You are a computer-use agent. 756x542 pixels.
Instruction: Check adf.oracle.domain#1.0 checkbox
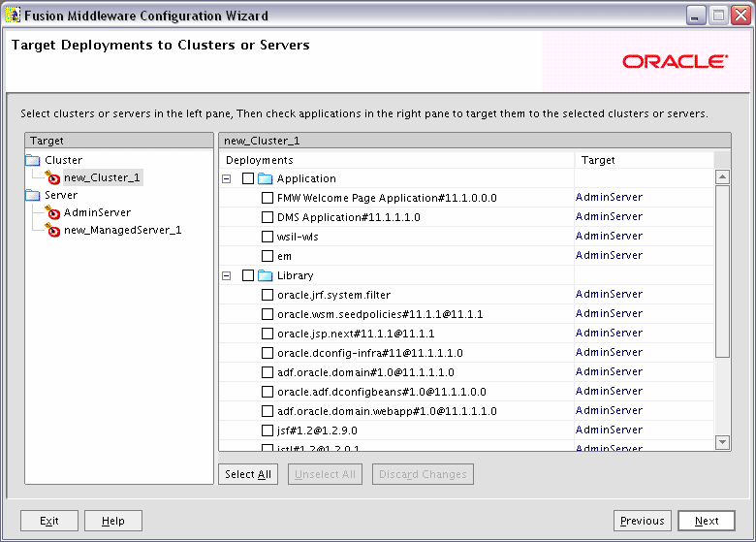tap(268, 372)
